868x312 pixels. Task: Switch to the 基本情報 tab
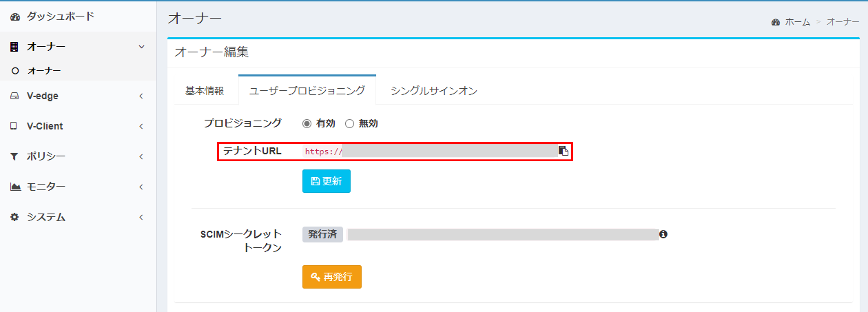click(x=204, y=91)
